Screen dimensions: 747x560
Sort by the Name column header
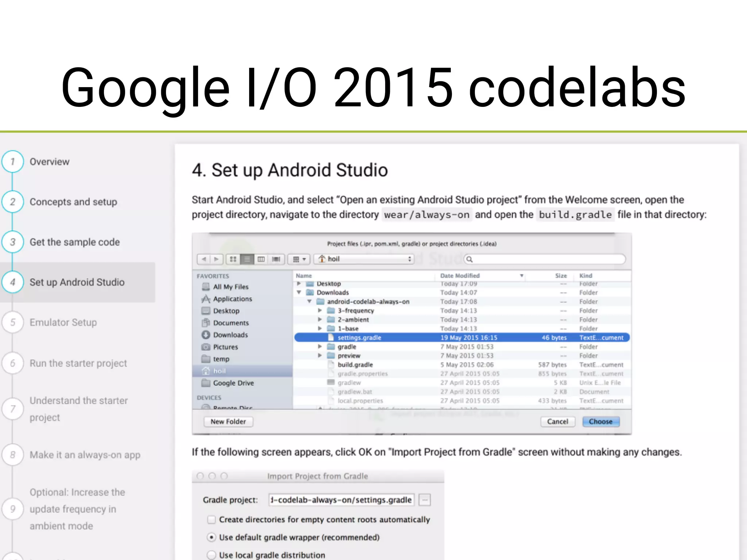click(x=364, y=276)
